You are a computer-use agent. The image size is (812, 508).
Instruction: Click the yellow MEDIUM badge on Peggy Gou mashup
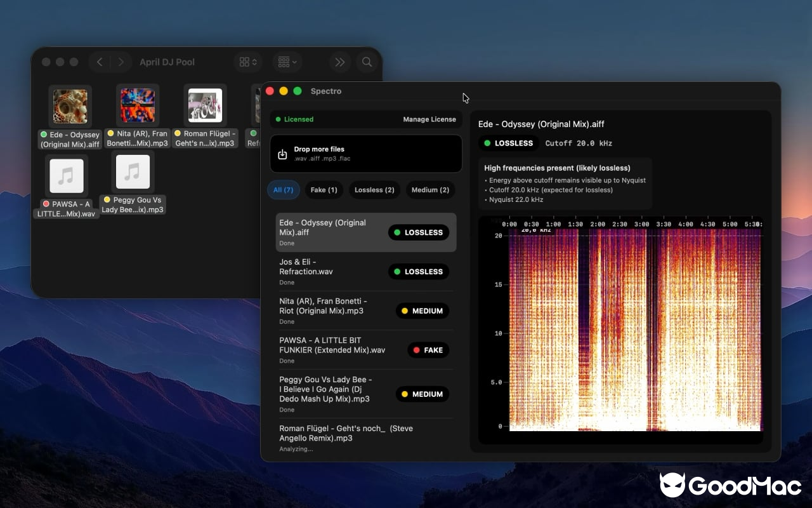pos(422,394)
